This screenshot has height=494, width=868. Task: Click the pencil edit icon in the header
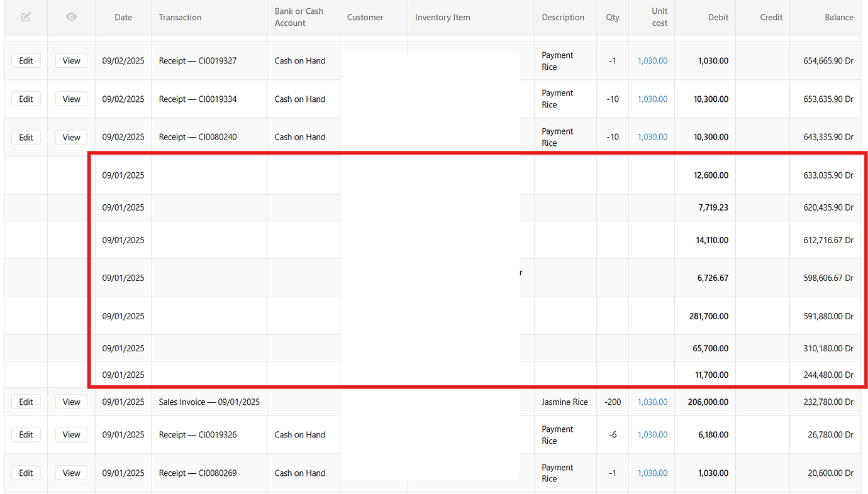pyautogui.click(x=26, y=17)
